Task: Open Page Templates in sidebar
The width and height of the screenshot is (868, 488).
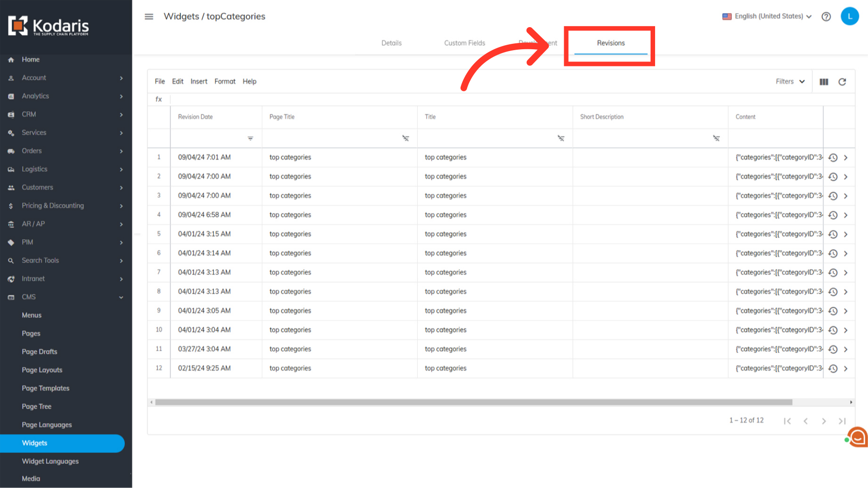Action: tap(46, 389)
